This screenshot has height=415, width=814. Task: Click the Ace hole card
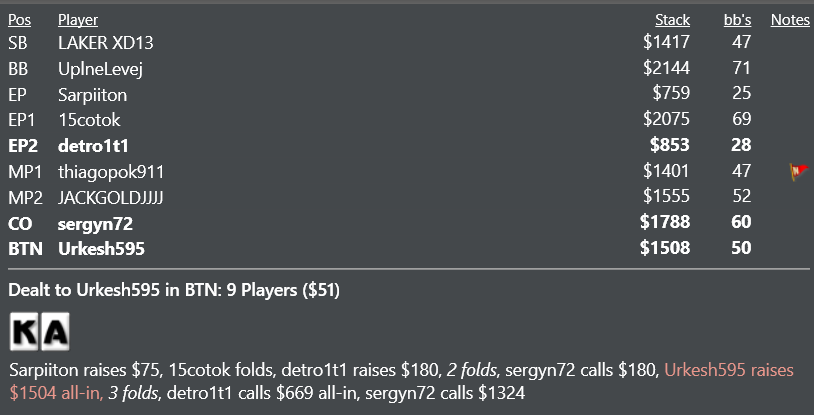[55, 331]
